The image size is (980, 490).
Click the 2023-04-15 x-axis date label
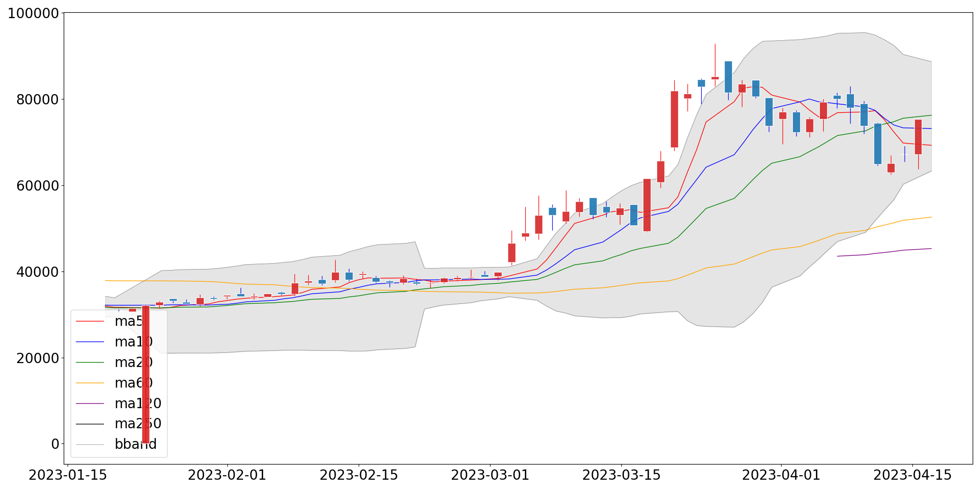point(912,475)
